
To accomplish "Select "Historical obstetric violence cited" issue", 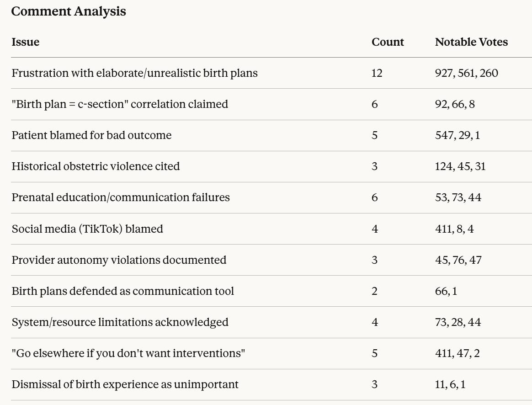I will coord(96,166).
